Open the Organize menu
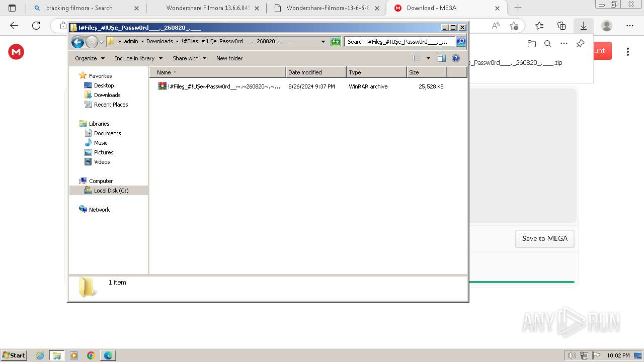Viewport: 644px width, 362px height. click(x=90, y=58)
